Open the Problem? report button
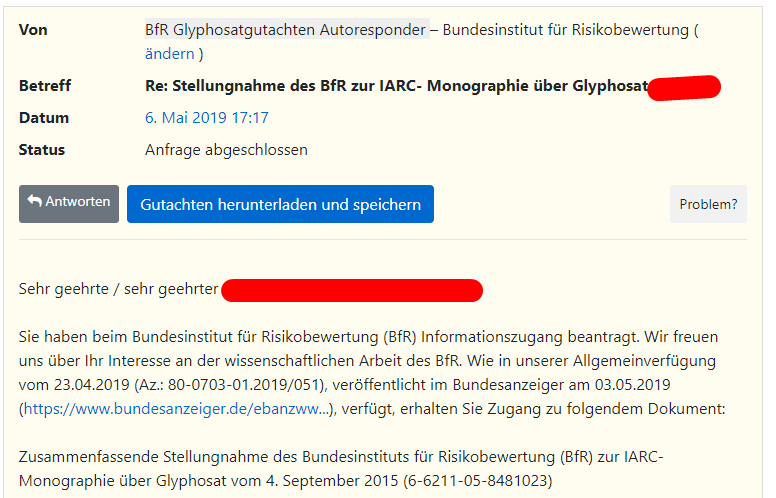 tap(708, 204)
